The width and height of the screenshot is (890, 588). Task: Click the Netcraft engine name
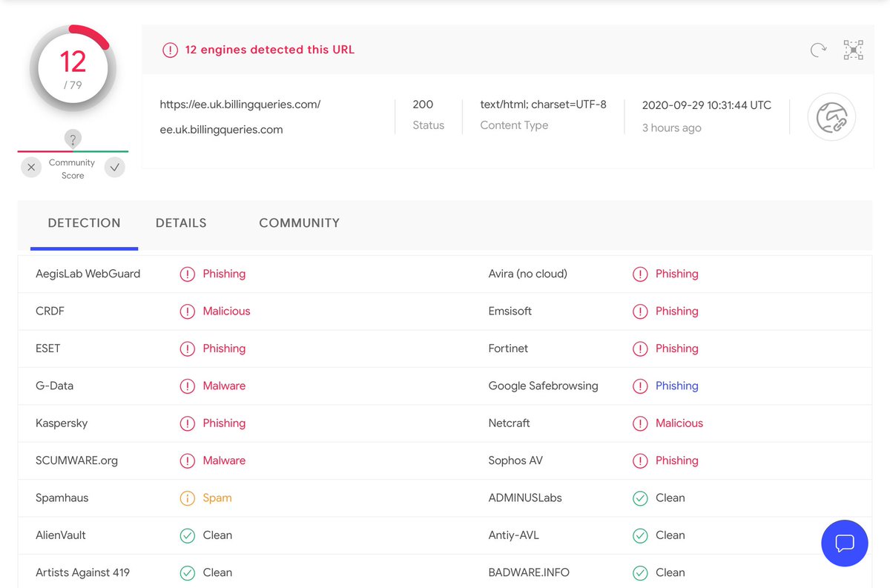pyautogui.click(x=510, y=423)
